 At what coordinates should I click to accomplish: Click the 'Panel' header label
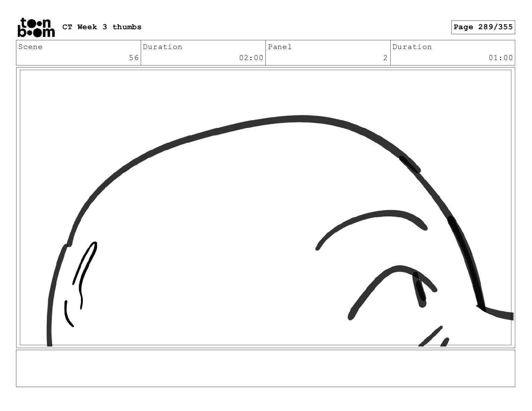point(280,47)
